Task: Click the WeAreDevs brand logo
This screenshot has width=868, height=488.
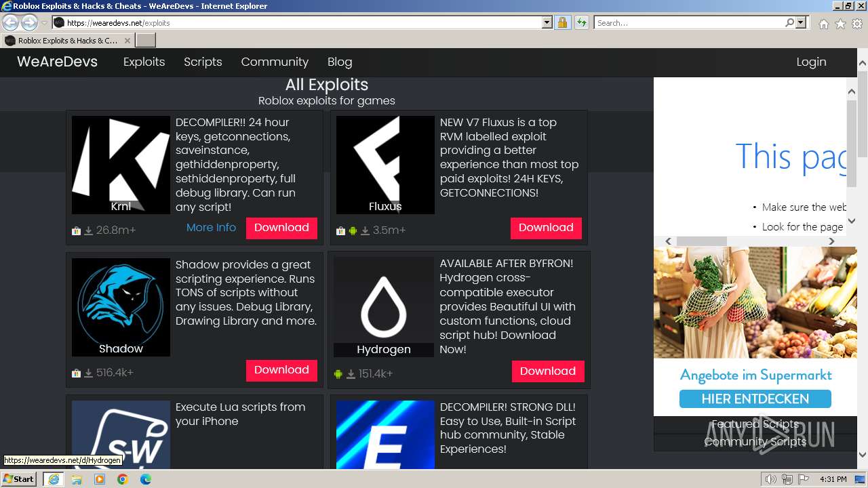Action: [x=57, y=62]
